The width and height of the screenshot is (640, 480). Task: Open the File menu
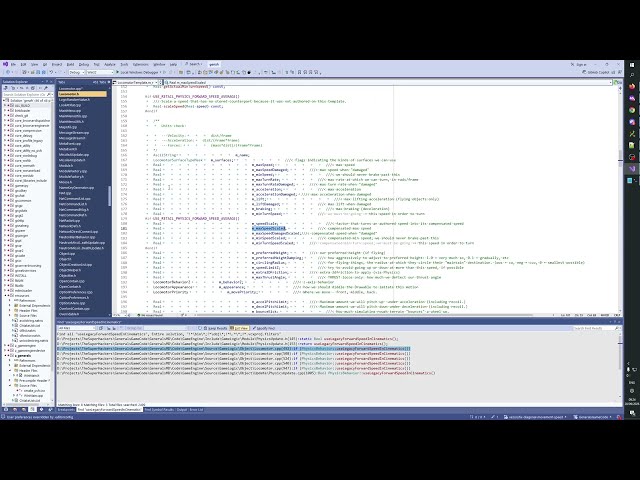pyautogui.click(x=13, y=64)
